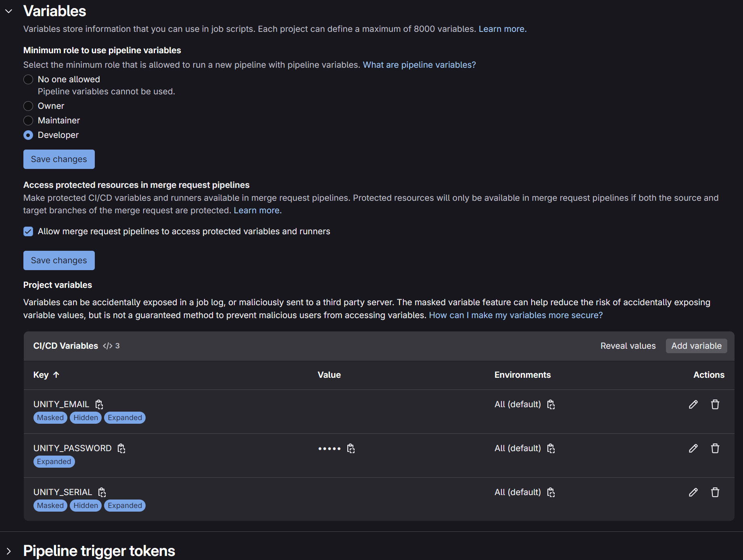
Task: Select the 'No one allowed' radio option
Action: tap(28, 79)
